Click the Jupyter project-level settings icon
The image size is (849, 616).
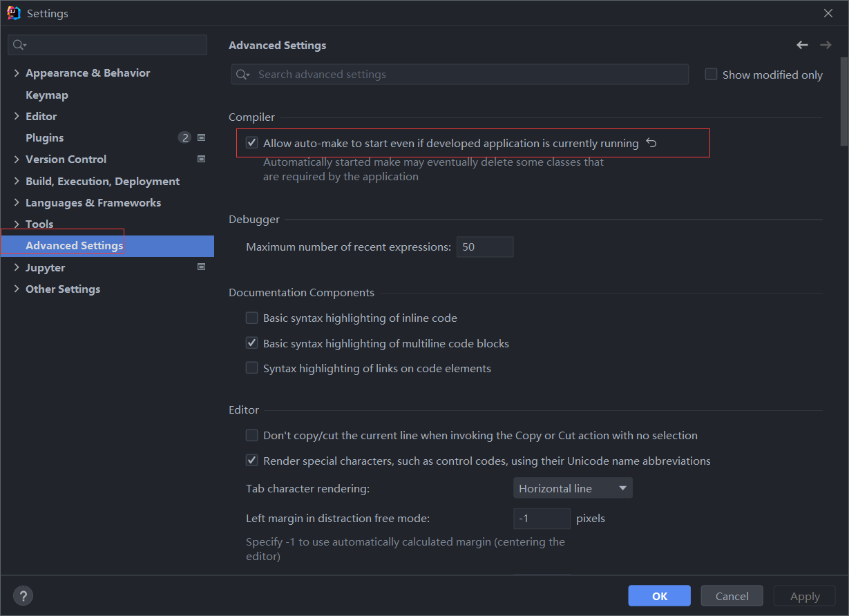pyautogui.click(x=202, y=267)
